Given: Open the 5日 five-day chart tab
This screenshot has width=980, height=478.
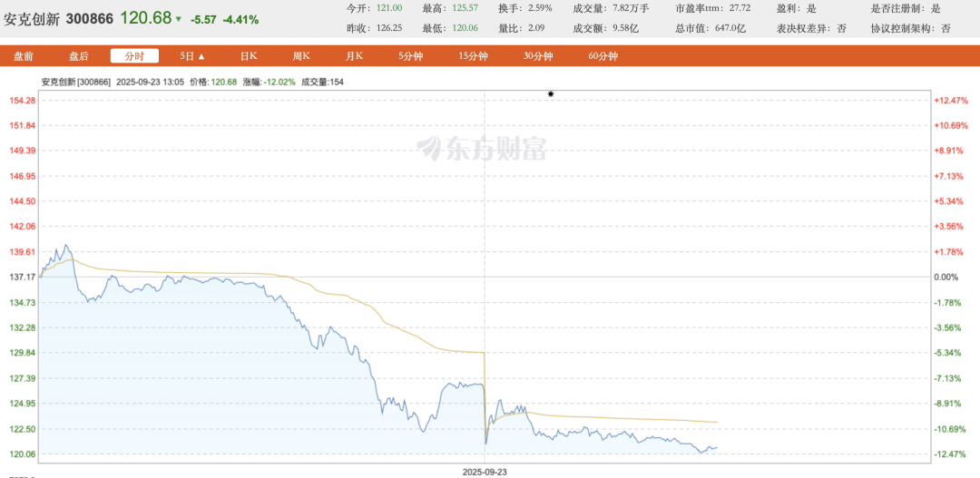Looking at the screenshot, I should click(x=192, y=56).
